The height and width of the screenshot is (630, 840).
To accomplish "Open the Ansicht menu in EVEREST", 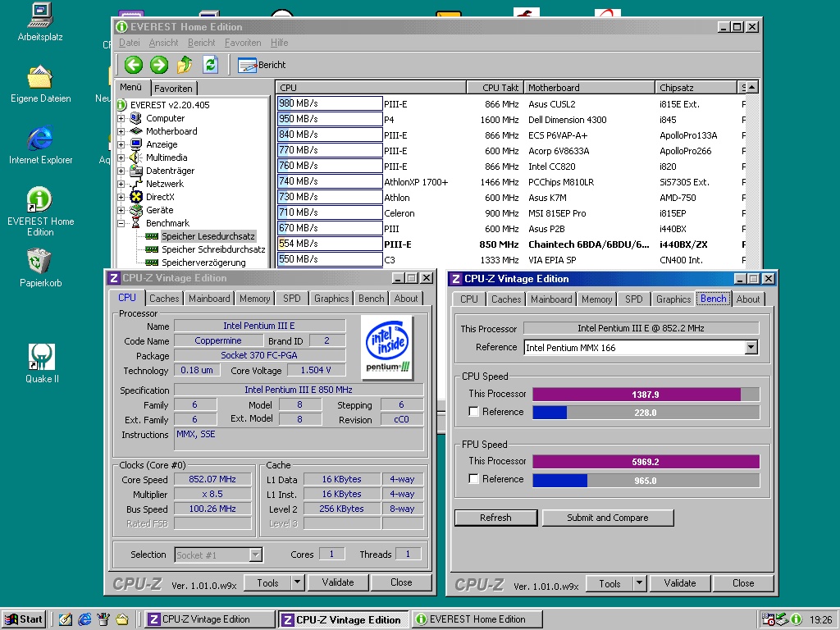I will pos(163,43).
